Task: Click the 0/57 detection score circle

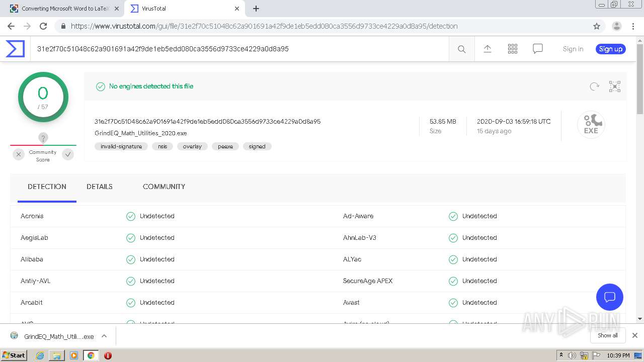Action: click(x=43, y=97)
